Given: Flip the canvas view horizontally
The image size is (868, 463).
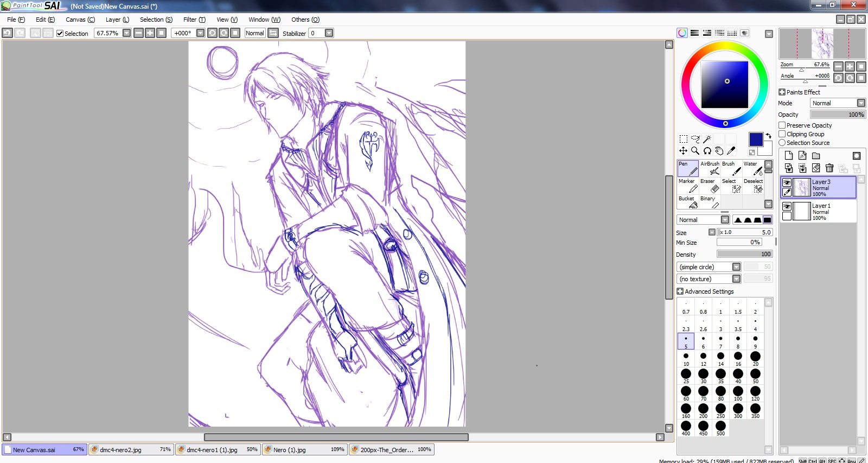Looking at the screenshot, I should [x=273, y=33].
